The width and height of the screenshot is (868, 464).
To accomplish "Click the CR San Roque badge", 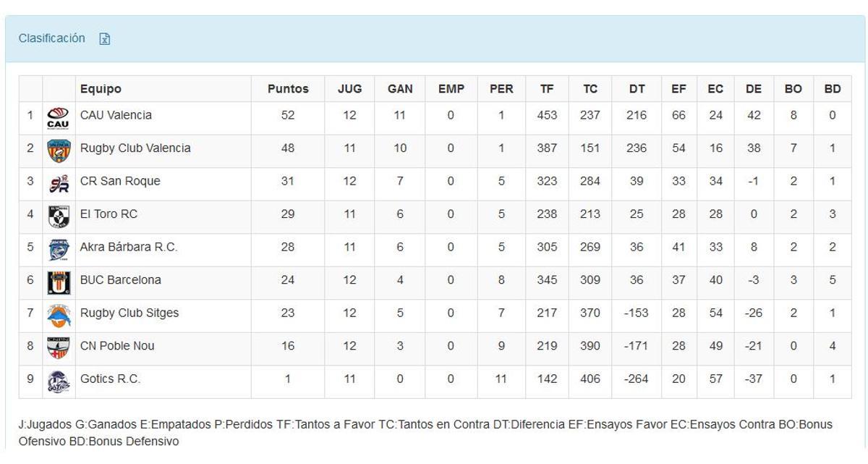I will click(x=59, y=180).
